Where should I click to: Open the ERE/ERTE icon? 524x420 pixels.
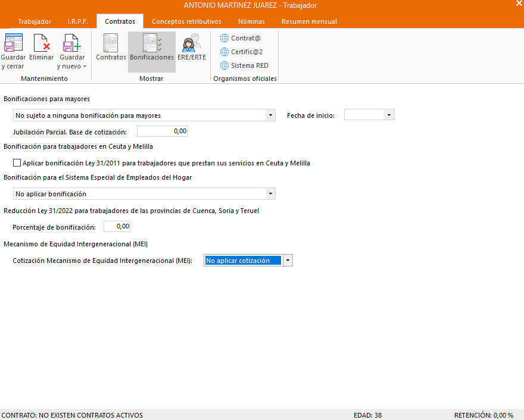[192, 44]
